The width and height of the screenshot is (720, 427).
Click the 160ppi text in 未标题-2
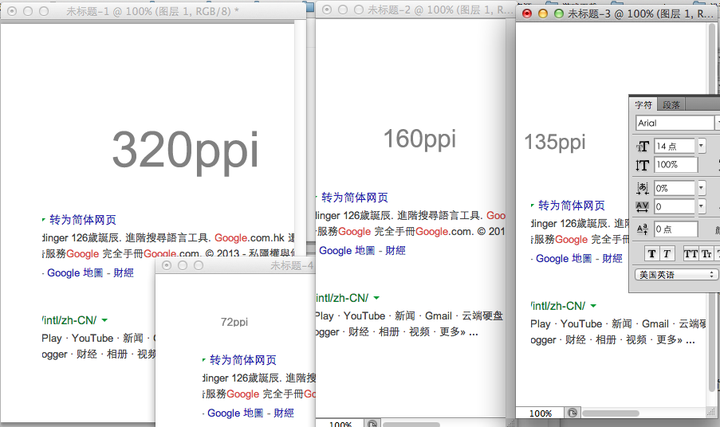[420, 139]
